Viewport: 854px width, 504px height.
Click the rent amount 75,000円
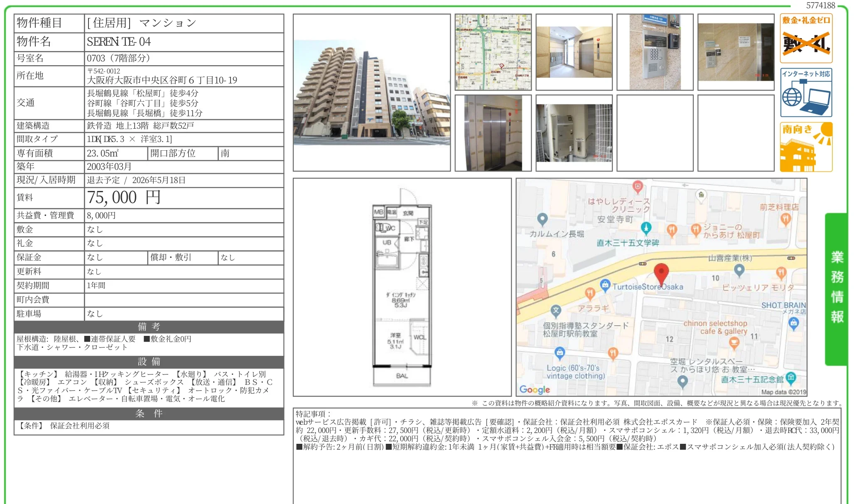[124, 198]
